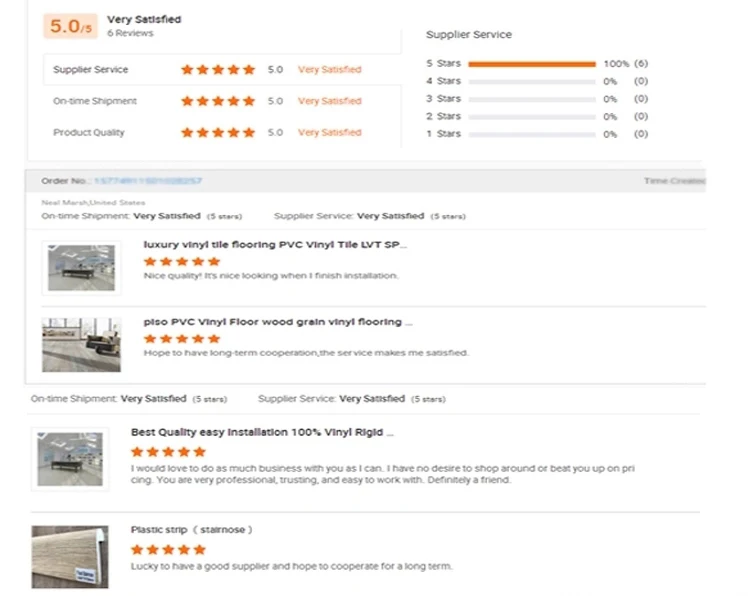Click the 3 Stars empty bar
The height and width of the screenshot is (596, 750).
(532, 99)
